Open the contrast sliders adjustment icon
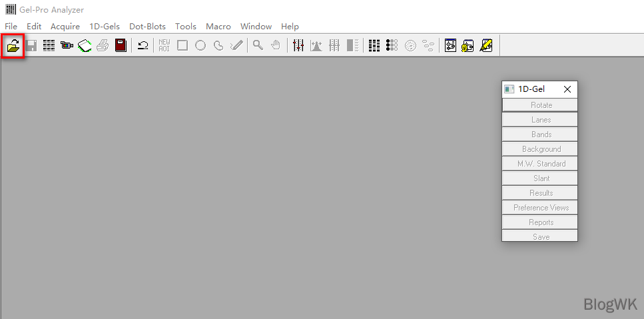 point(298,45)
